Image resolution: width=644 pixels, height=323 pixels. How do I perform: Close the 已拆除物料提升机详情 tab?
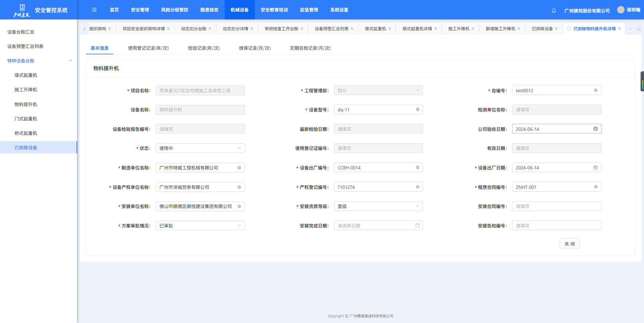coord(620,29)
